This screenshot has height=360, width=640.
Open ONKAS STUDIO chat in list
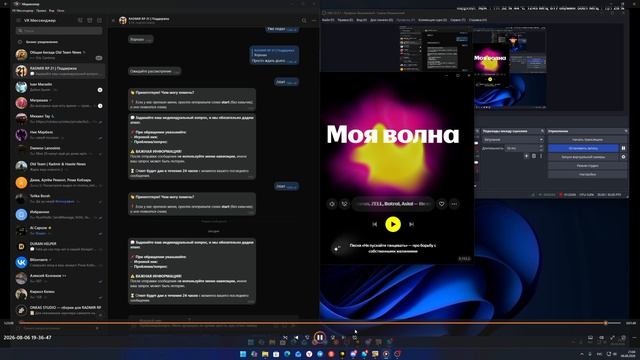[59, 310]
